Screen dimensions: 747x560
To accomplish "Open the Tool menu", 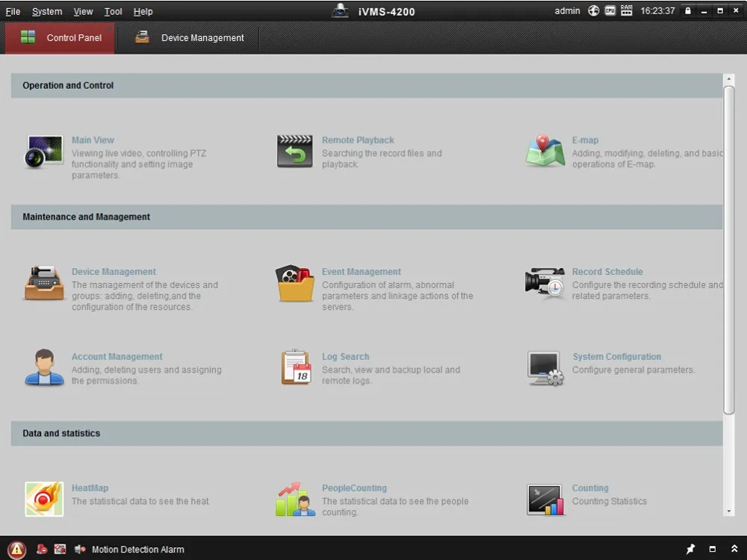I will (113, 11).
